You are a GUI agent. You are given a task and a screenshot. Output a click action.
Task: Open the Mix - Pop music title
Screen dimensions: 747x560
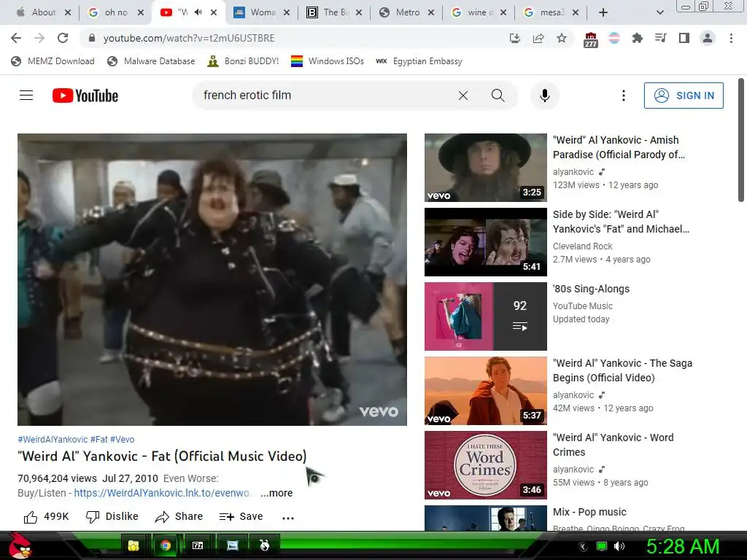click(x=589, y=512)
